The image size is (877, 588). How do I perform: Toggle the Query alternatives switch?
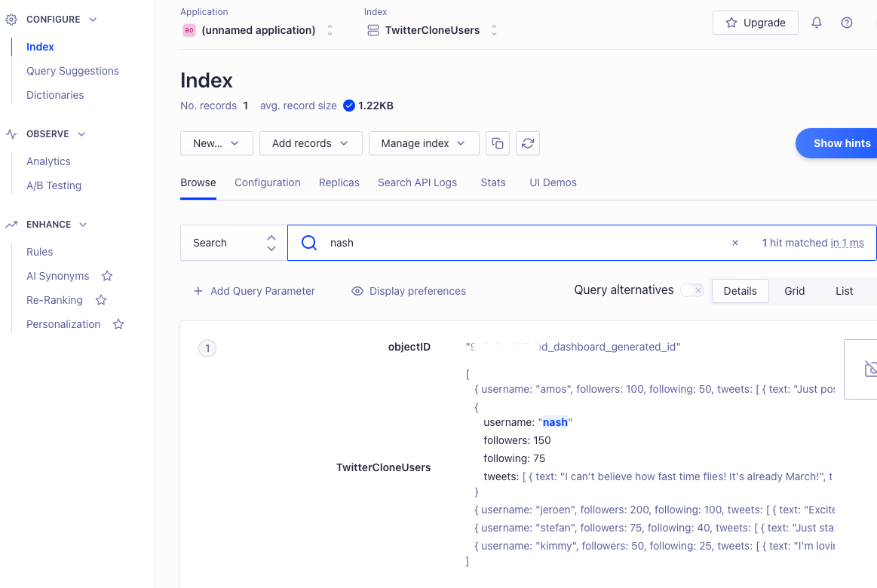pyautogui.click(x=691, y=289)
